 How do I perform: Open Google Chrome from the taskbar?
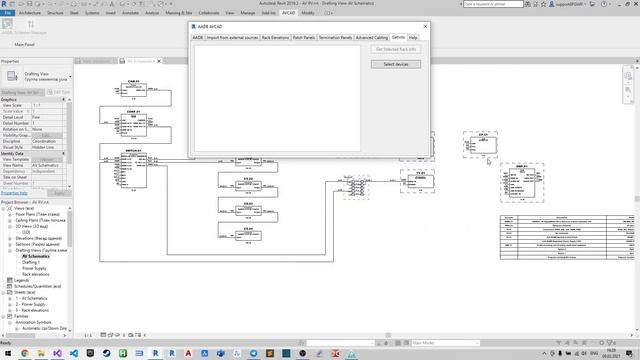click(x=24, y=353)
